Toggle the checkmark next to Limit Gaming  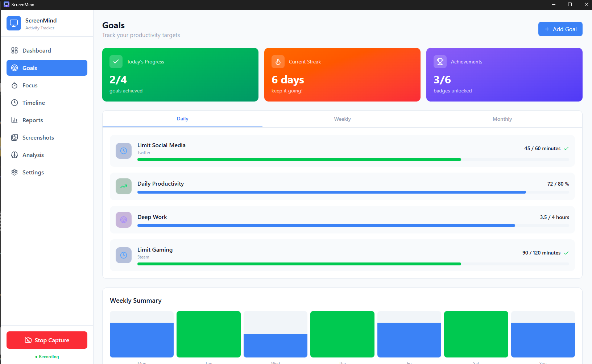(566, 253)
